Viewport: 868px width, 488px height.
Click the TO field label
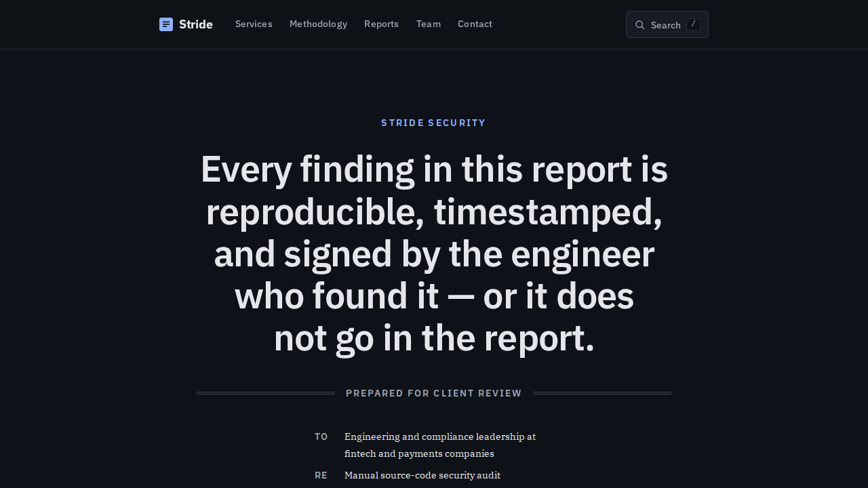(x=321, y=436)
